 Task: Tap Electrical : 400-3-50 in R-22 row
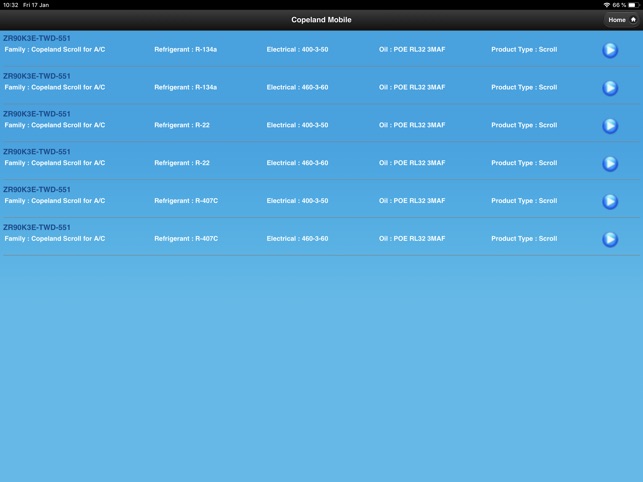tap(297, 125)
